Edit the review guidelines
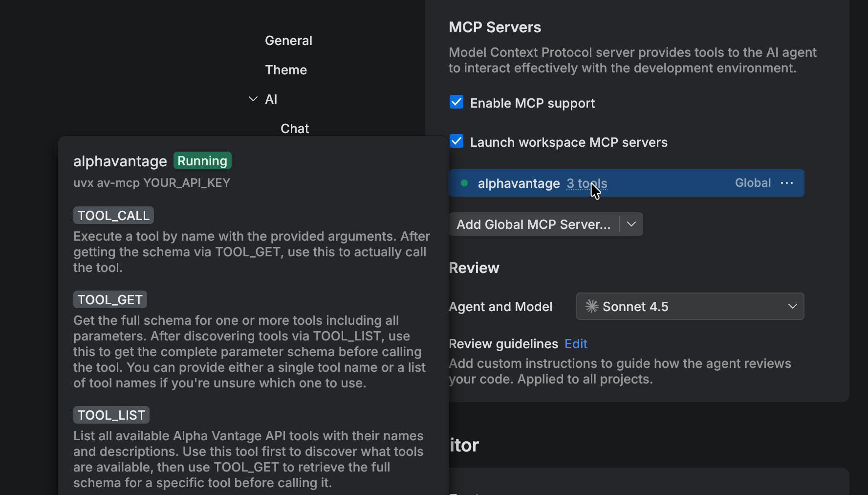 tap(576, 344)
